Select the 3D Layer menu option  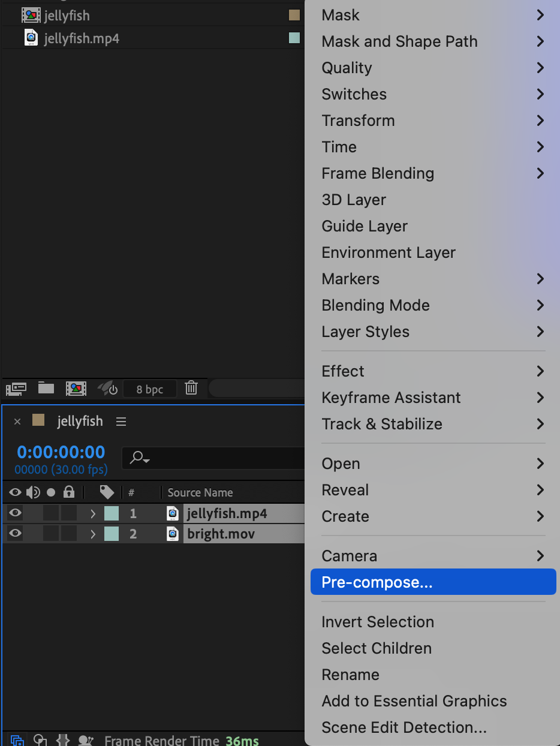[x=354, y=200]
